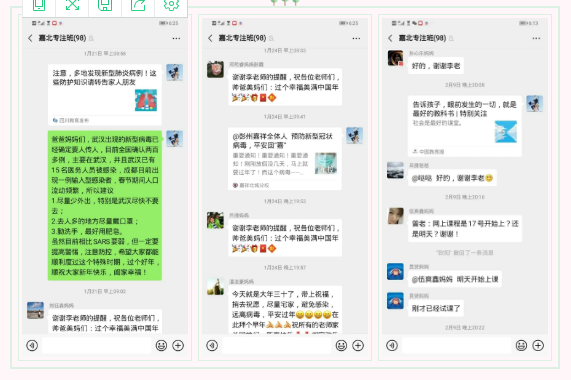Click message '曾老：网上课程是17号开始上？'
This screenshot has height=380, width=571.
(465, 229)
